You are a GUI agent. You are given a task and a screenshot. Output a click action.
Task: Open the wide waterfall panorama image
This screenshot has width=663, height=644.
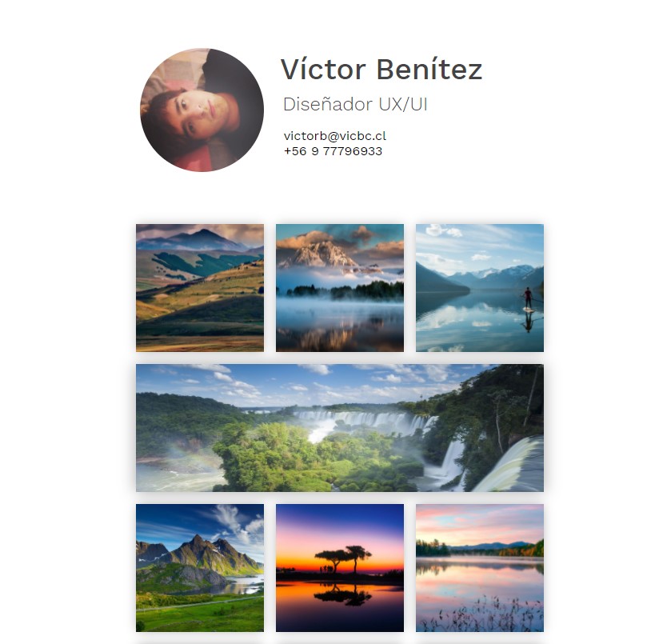click(x=340, y=427)
